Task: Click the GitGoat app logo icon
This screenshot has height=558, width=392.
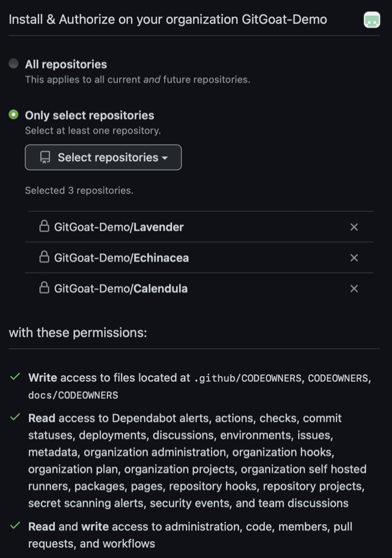Action: click(x=372, y=19)
